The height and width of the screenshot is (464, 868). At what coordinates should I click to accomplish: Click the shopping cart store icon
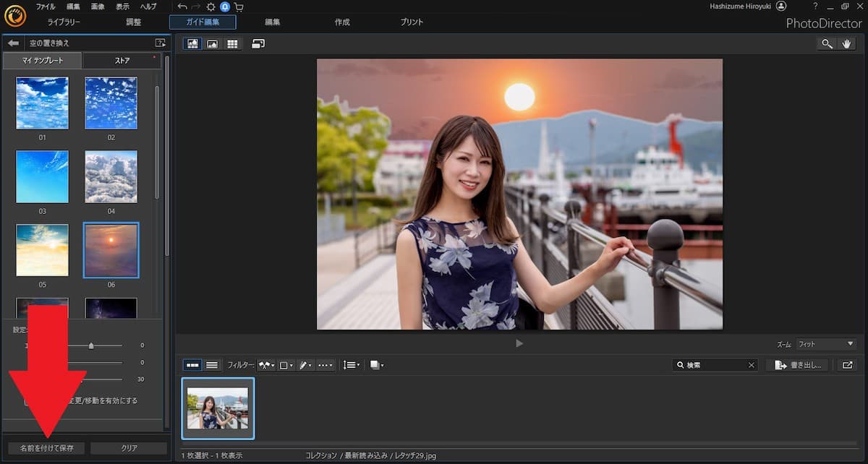[239, 7]
